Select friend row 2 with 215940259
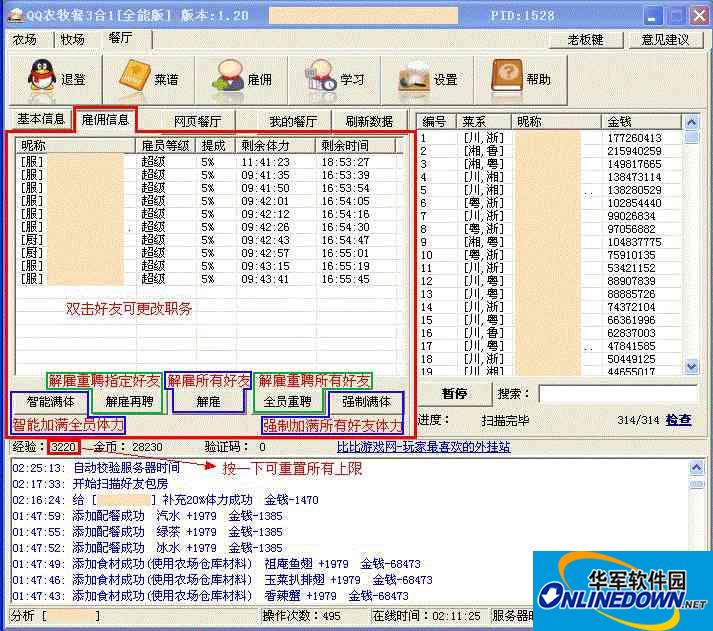The width and height of the screenshot is (713, 631). [x=550, y=151]
